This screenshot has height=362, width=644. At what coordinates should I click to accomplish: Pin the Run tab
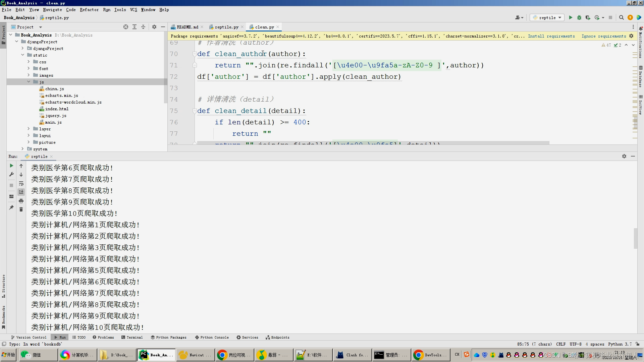coord(11,208)
